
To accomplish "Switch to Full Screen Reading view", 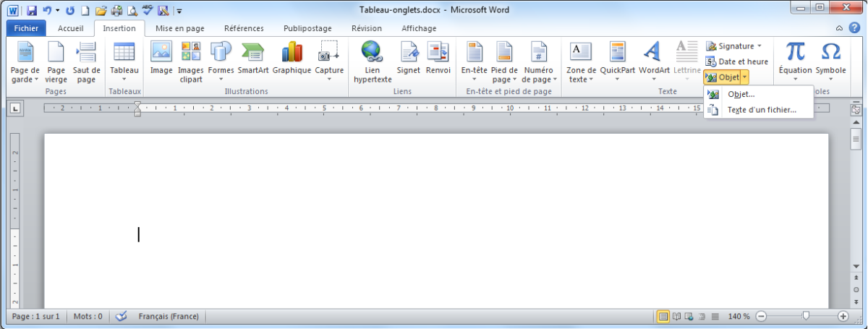I will 676,317.
